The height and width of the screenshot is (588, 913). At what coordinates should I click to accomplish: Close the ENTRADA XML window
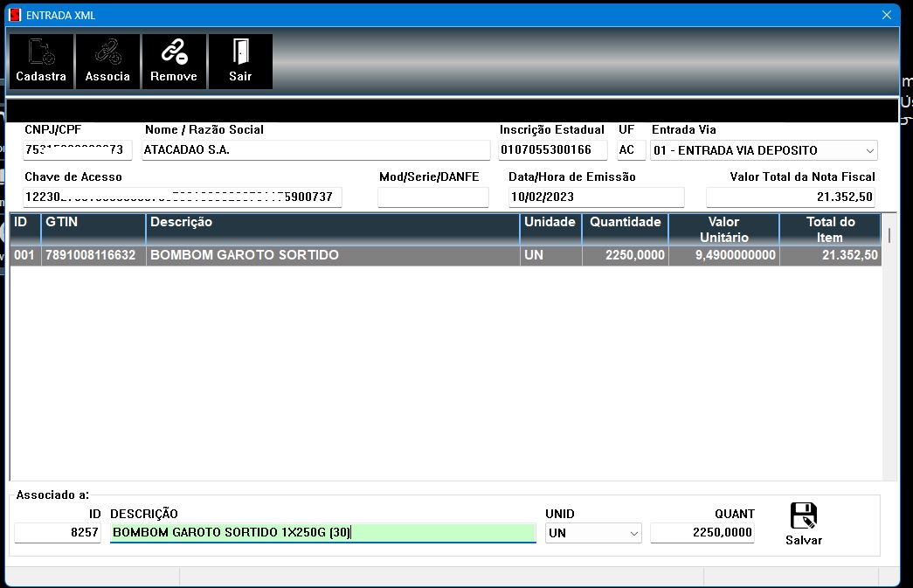(887, 15)
